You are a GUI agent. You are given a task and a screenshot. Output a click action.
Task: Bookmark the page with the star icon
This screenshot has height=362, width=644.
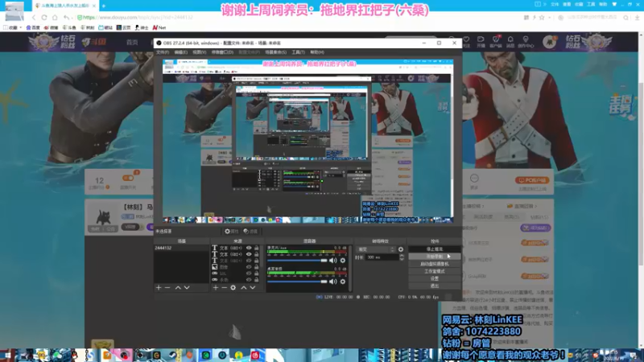542,18
